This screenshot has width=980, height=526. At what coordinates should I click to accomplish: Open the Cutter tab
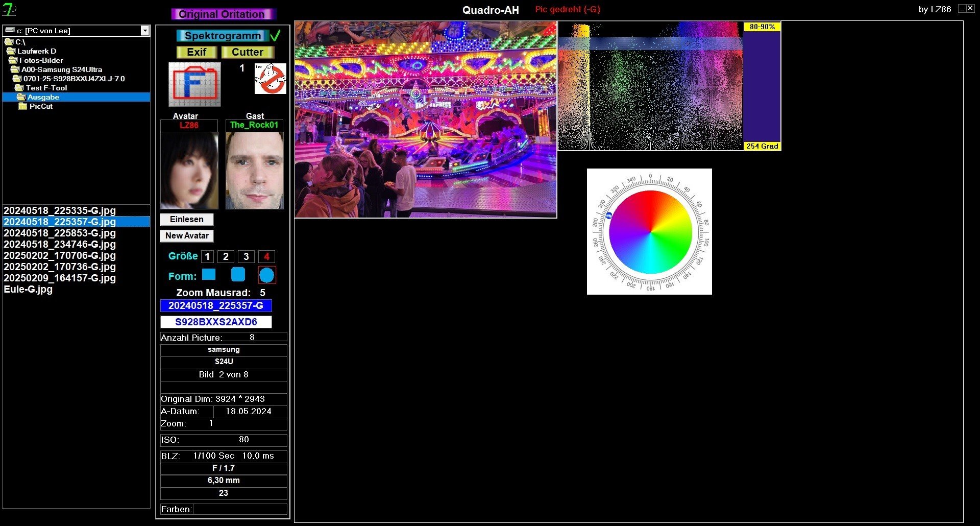tap(248, 52)
